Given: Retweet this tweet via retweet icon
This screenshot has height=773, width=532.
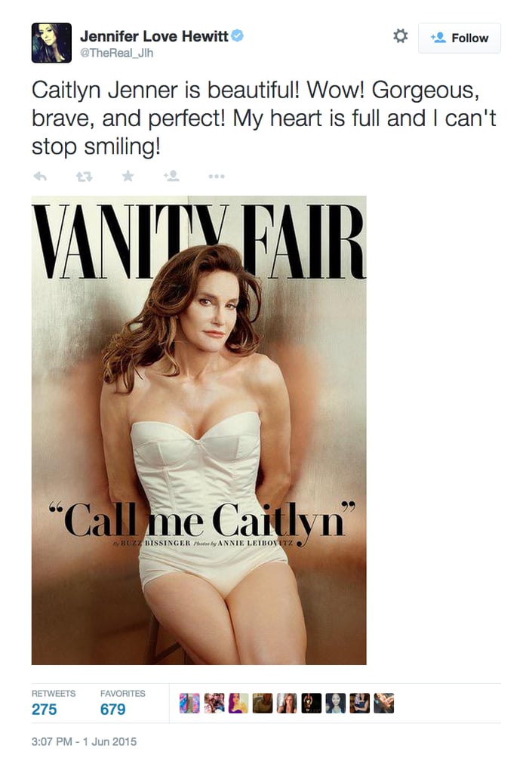Looking at the screenshot, I should (85, 176).
